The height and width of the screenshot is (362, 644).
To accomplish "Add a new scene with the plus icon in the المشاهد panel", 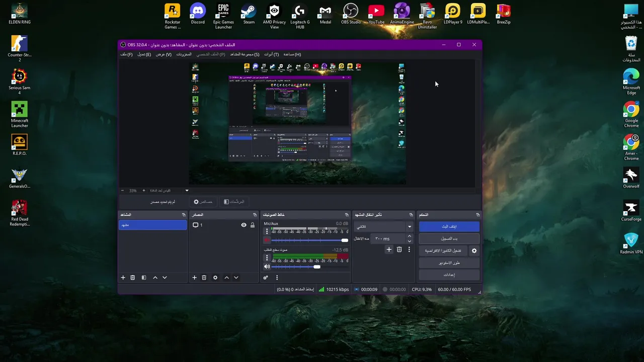I will [123, 278].
